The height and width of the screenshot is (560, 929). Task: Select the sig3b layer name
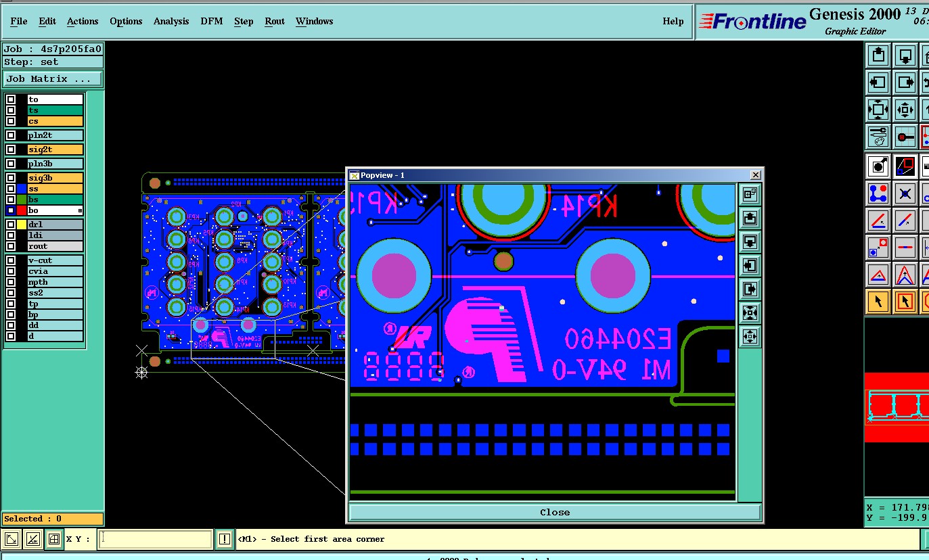(55, 178)
